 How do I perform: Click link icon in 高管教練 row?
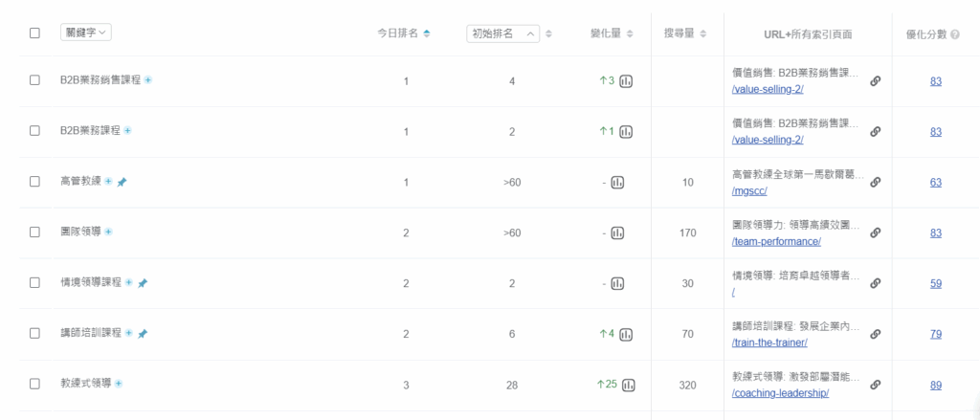(876, 182)
